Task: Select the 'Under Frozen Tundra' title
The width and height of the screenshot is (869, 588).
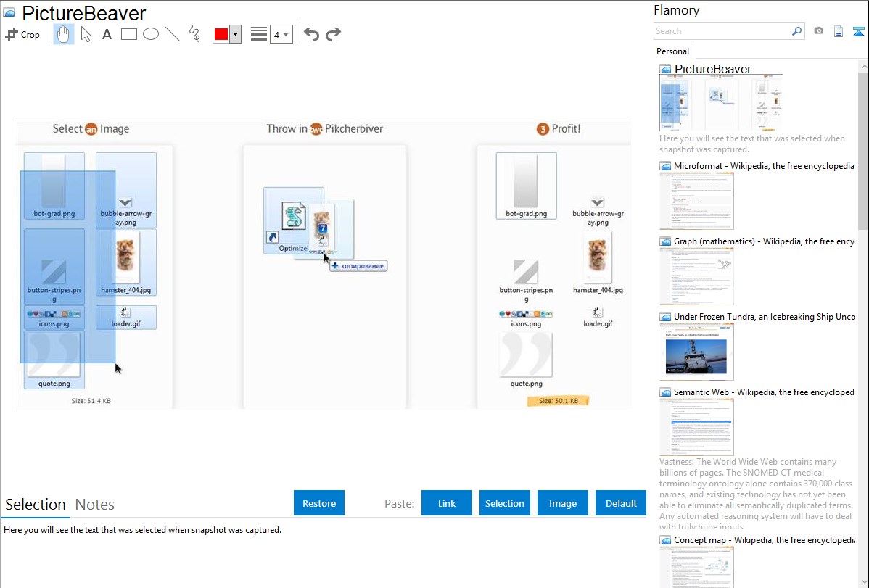Action: tap(765, 317)
